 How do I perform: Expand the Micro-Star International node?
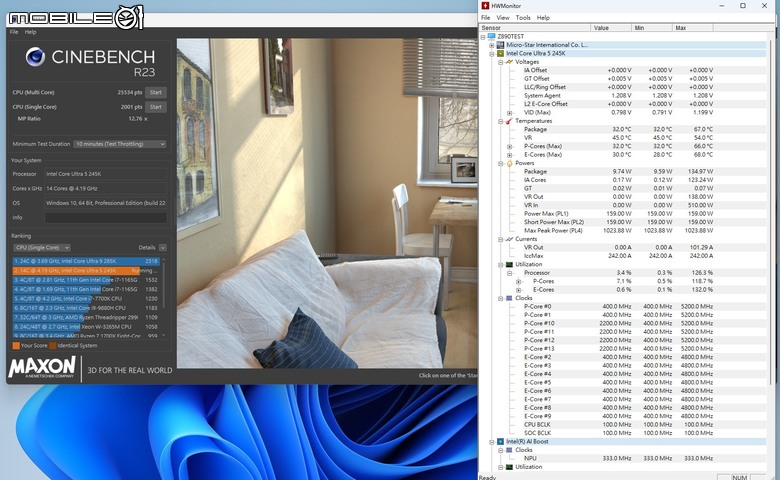[491, 45]
